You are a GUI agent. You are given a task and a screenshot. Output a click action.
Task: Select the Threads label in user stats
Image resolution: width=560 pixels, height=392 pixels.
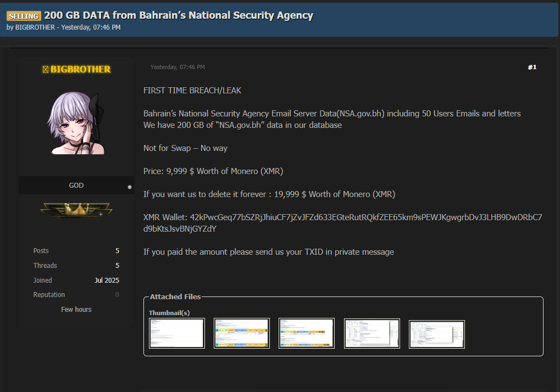tap(45, 265)
